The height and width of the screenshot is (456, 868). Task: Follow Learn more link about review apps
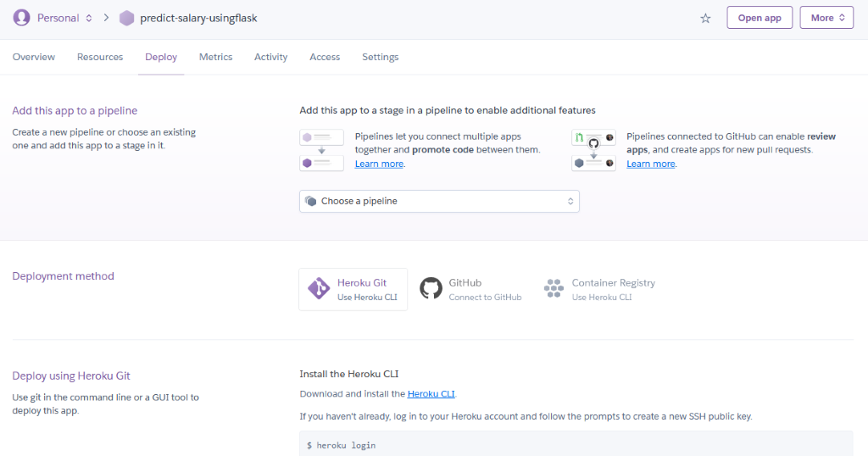[x=651, y=164]
